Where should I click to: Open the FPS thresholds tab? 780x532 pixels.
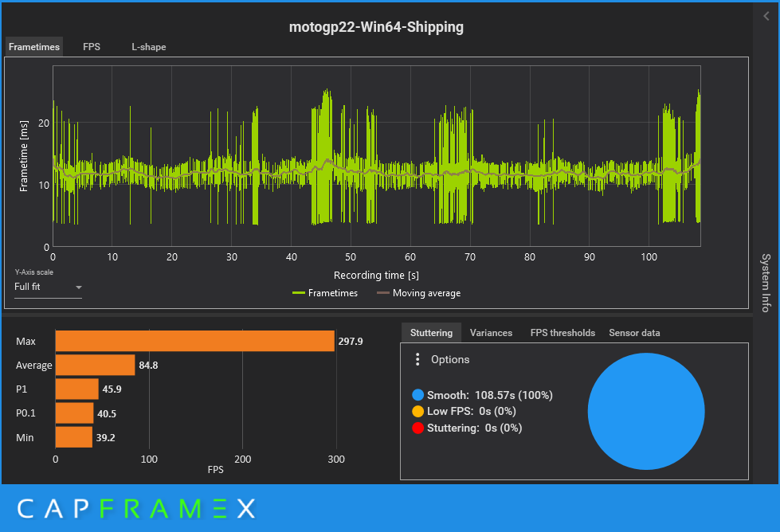tap(562, 333)
